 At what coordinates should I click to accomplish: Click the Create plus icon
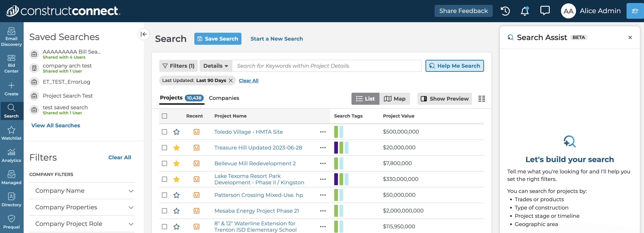pos(11,86)
